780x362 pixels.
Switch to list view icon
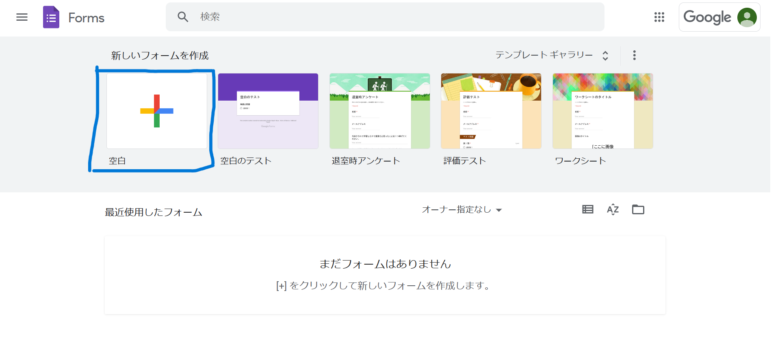[x=587, y=209]
